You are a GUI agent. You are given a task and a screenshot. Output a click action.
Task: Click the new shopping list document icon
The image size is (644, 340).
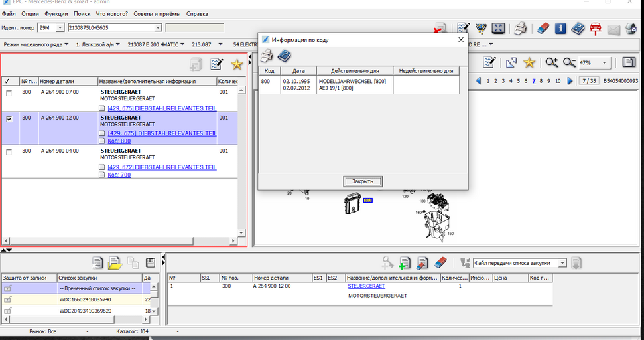coord(97,263)
